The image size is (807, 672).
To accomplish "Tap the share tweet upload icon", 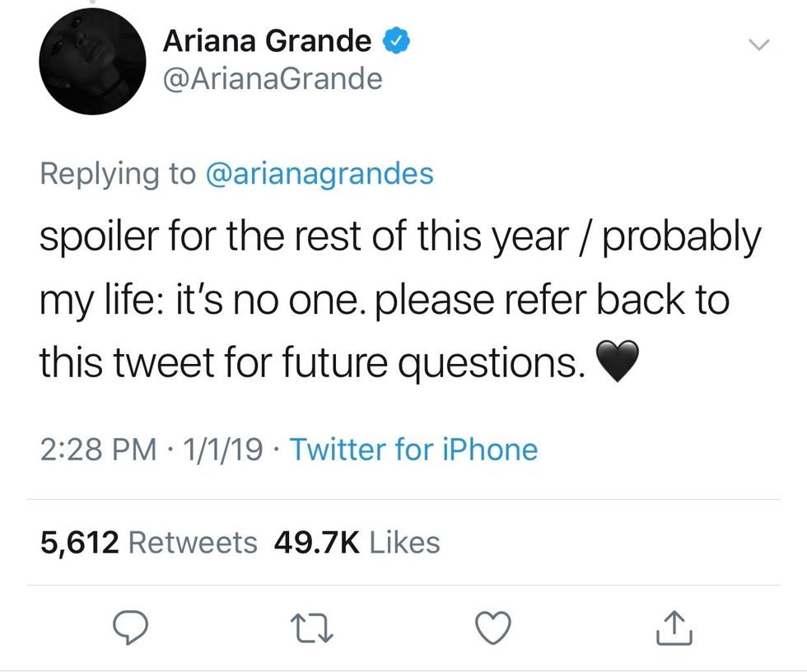I will (x=675, y=628).
